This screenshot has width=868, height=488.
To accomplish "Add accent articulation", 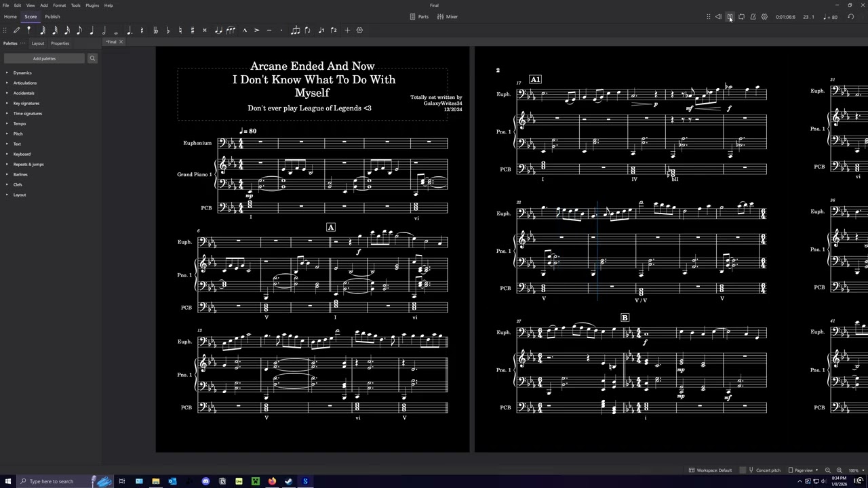I will coord(256,30).
